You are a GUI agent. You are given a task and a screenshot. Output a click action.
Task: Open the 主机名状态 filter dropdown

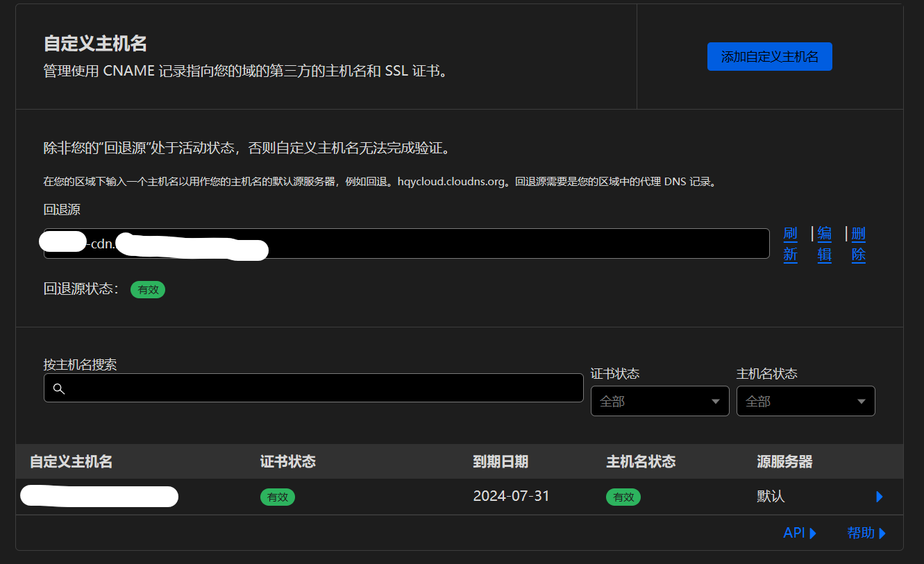click(805, 401)
